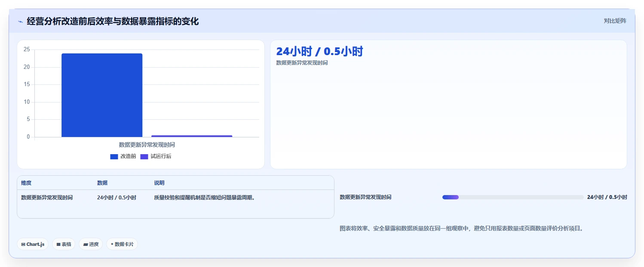Viewport: 644px width, 267px height.
Task: Click the cell 质量校验和提醒机制是否缩短问题暴露周期
Action: 205,198
